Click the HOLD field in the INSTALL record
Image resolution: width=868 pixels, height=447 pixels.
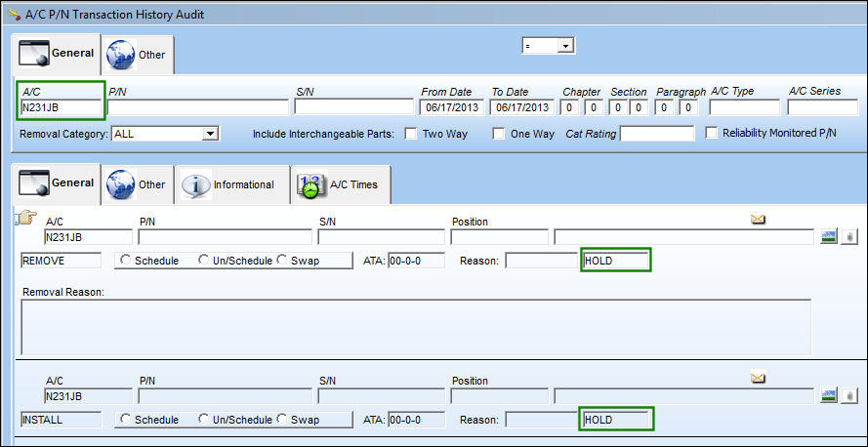click(615, 420)
